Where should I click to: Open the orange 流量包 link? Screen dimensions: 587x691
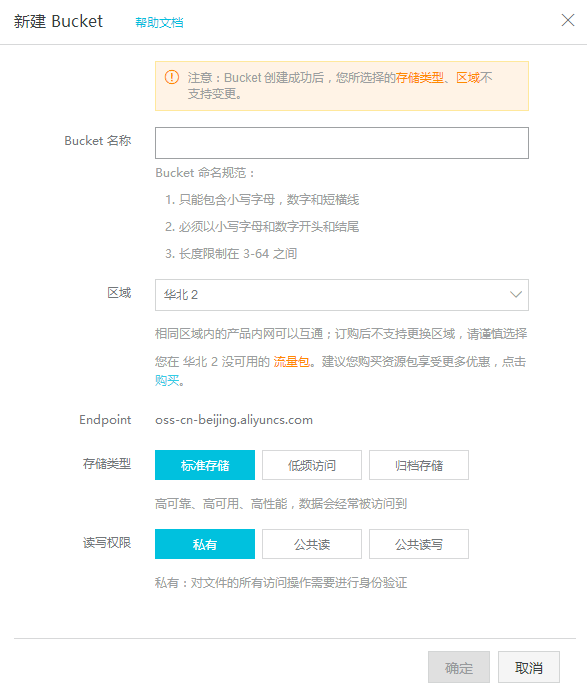[x=291, y=362]
